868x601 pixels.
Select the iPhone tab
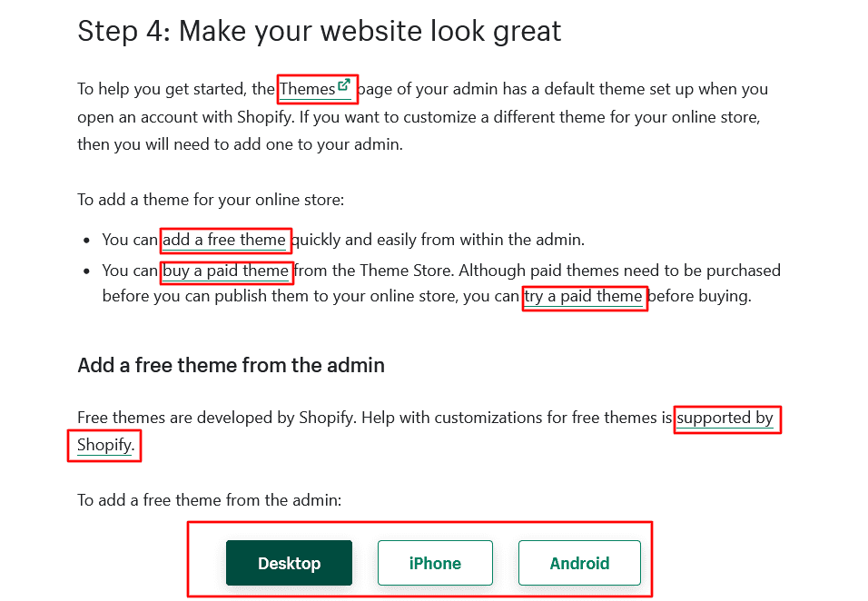435,563
